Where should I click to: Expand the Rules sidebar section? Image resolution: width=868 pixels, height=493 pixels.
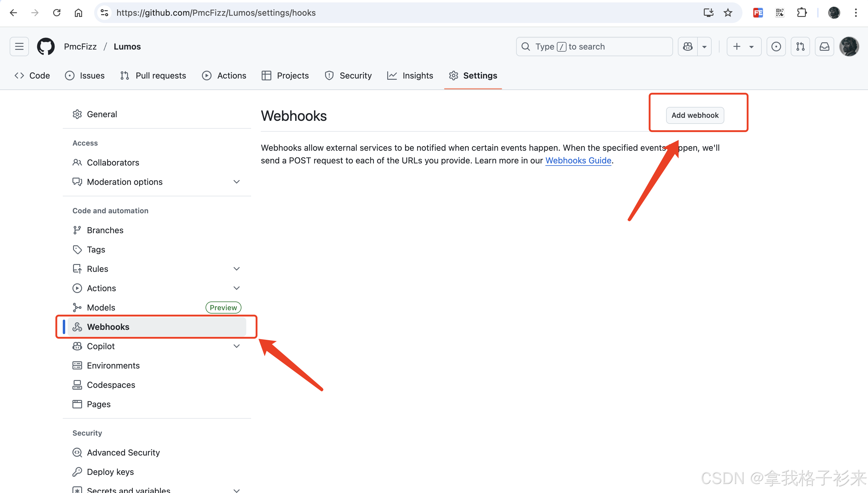pyautogui.click(x=236, y=269)
